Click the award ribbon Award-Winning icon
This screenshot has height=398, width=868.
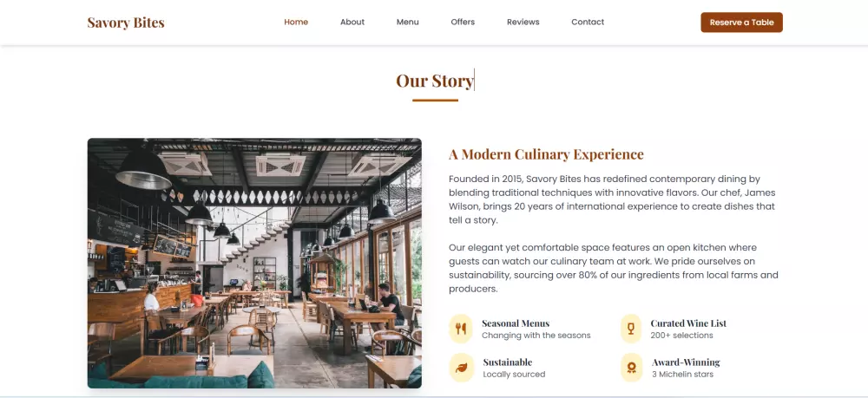(631, 368)
